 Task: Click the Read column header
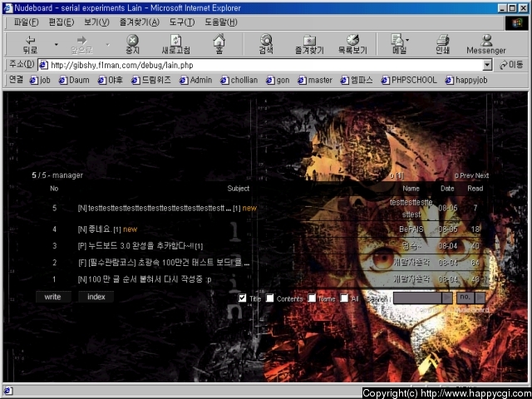click(475, 189)
